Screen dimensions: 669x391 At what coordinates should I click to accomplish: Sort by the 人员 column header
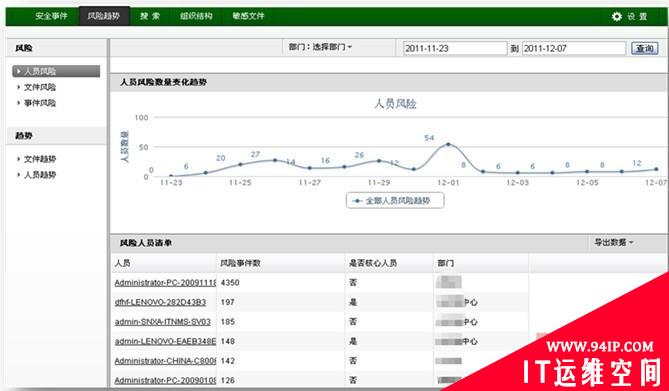[x=122, y=263]
